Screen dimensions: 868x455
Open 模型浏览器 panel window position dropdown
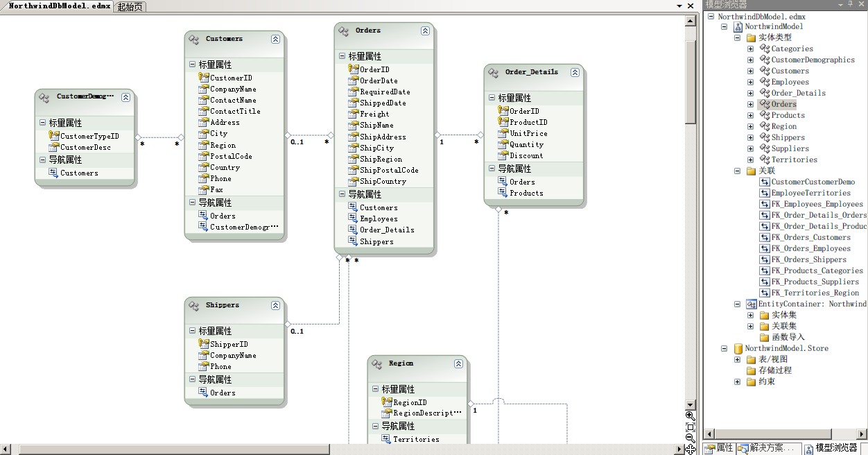pos(840,4)
